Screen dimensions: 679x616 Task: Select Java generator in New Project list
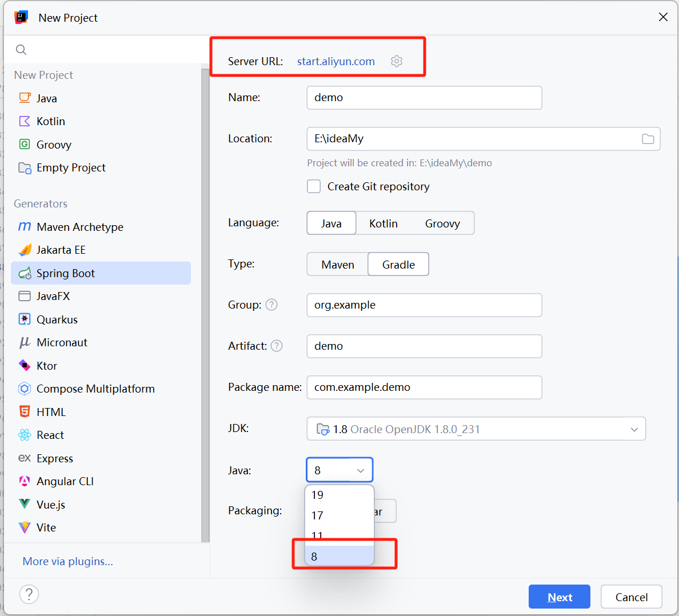pos(101,98)
